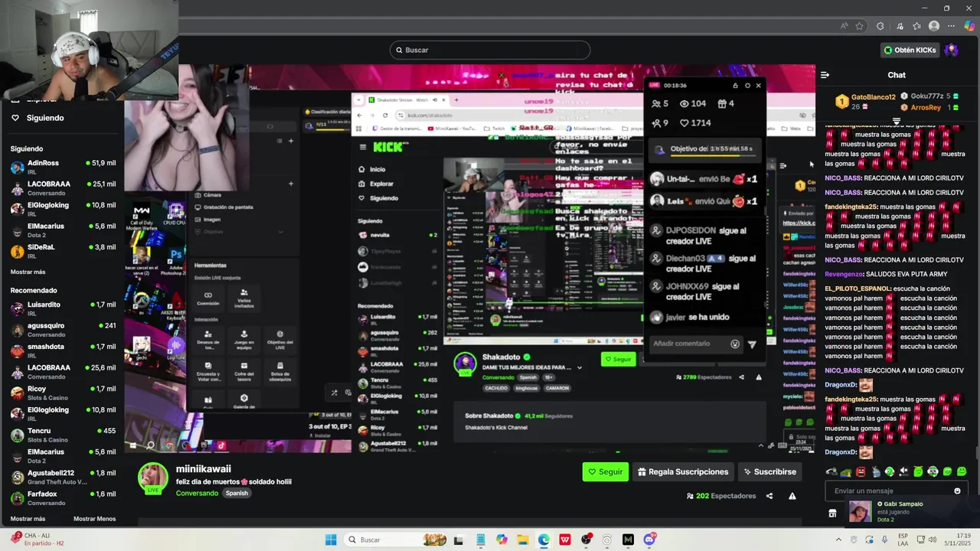Collapse the Recomendado list with Mostrar Menos
980x551 pixels.
[94, 519]
